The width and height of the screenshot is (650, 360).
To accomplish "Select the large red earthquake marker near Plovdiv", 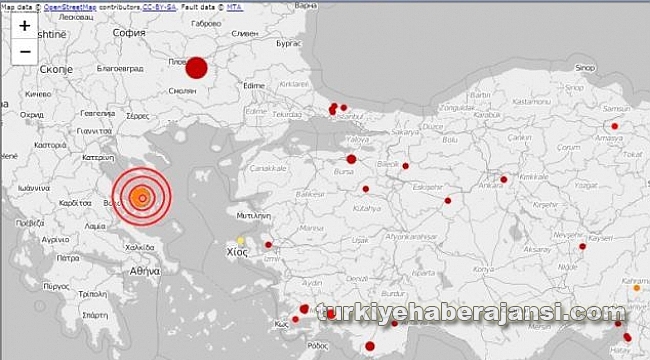I will click(x=196, y=68).
